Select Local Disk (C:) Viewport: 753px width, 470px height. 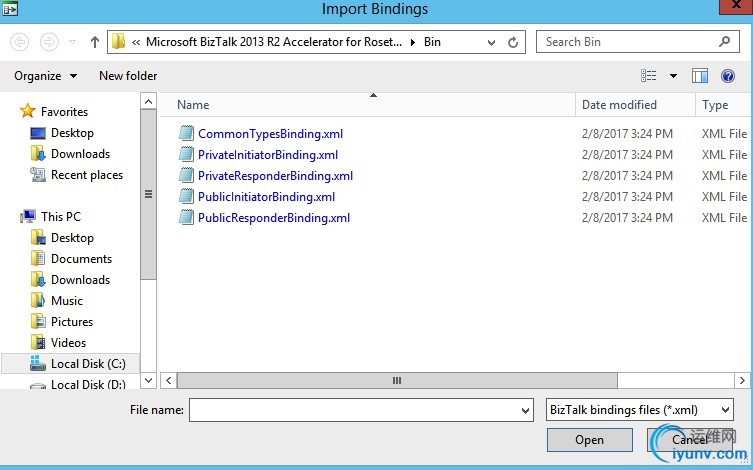click(x=88, y=364)
